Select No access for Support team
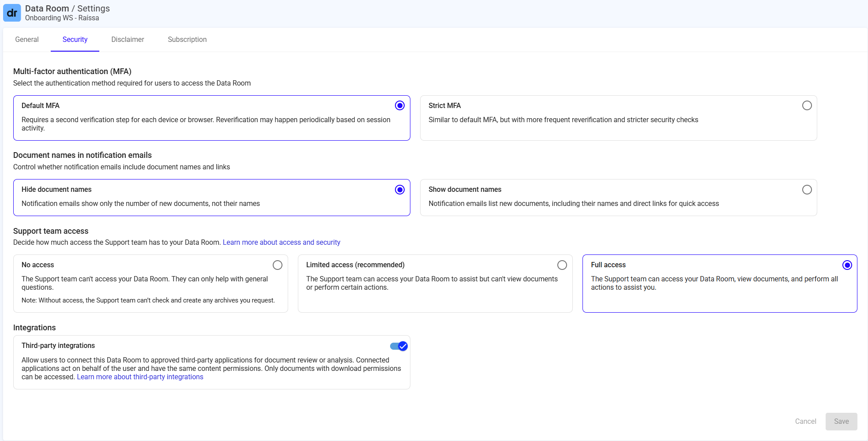This screenshot has width=868, height=441. coord(277,265)
